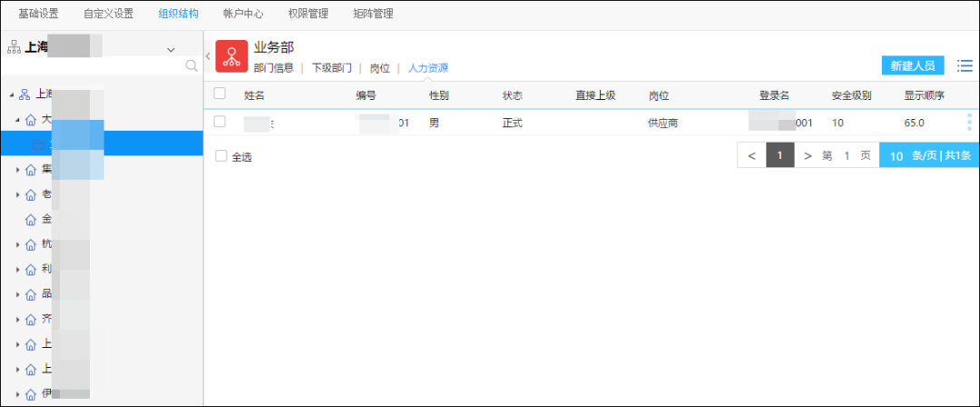Viewport: 980px width, 407px height.
Task: Collapse the left tree panel arrow
Action: [x=208, y=56]
